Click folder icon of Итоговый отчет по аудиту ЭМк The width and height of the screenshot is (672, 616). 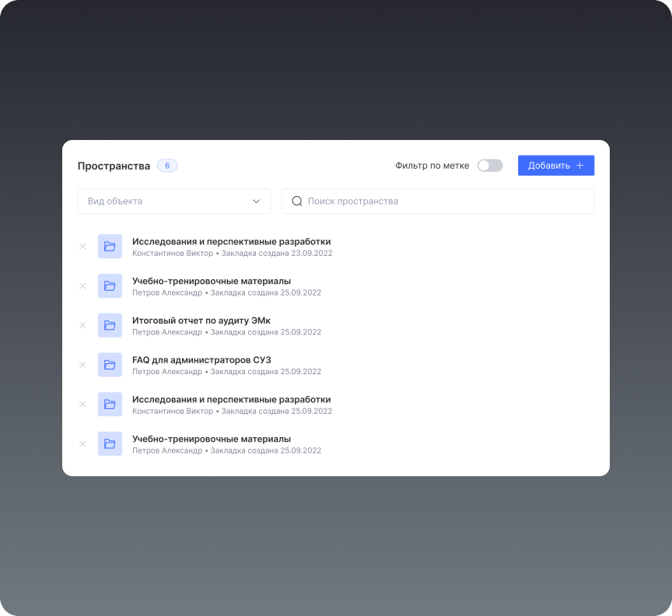point(110,325)
